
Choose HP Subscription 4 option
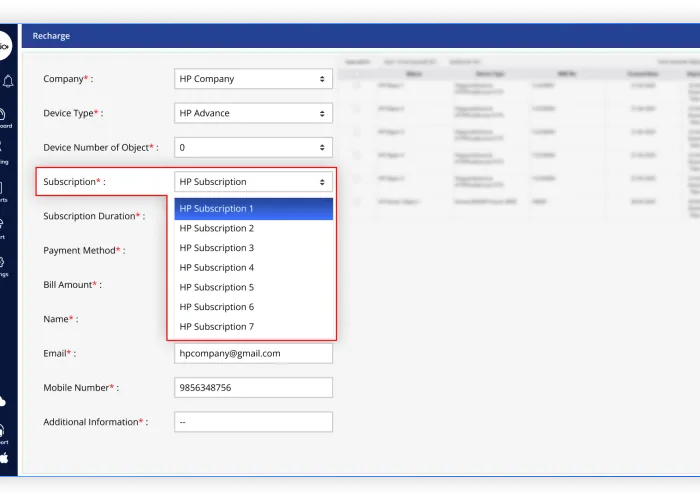pyautogui.click(x=253, y=268)
